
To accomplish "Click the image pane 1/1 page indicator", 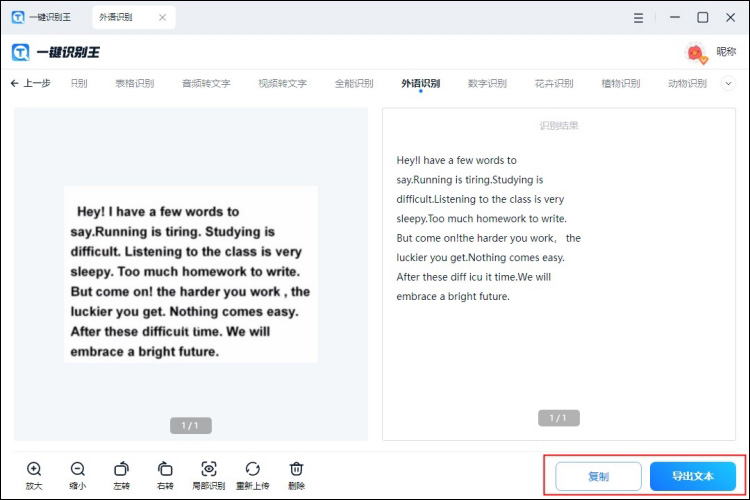I will (191, 425).
